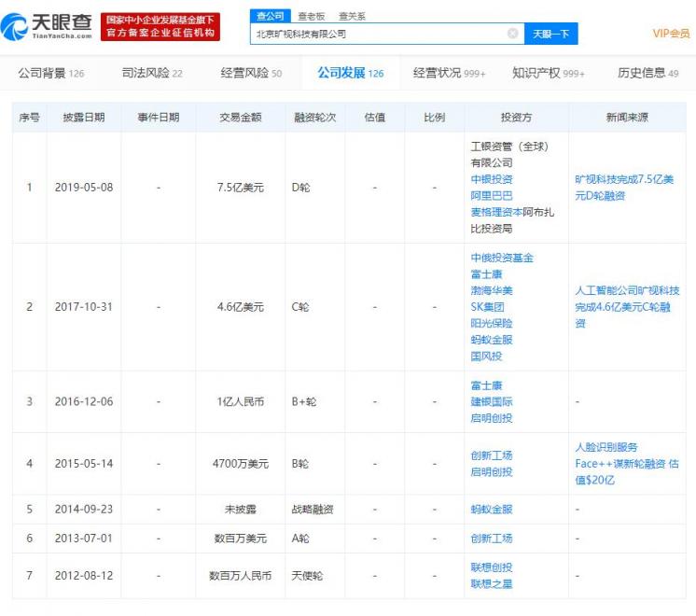
Task: Open news link 人脸识别服务Face++谋新轮融资
Action: click(627, 464)
